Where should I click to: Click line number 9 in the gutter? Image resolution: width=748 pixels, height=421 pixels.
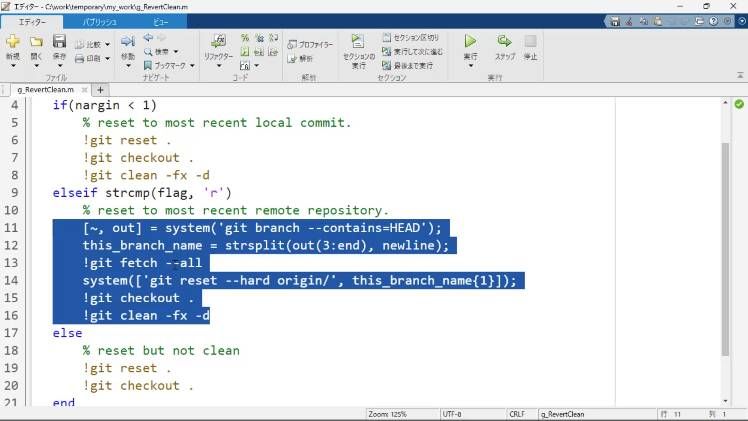(15, 193)
